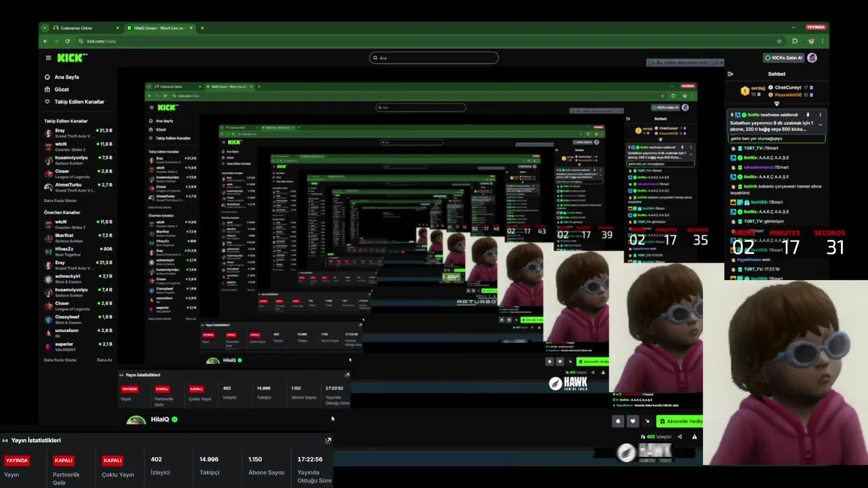Click the browser forward arrow
This screenshot has height=488, width=868.
[x=56, y=41]
